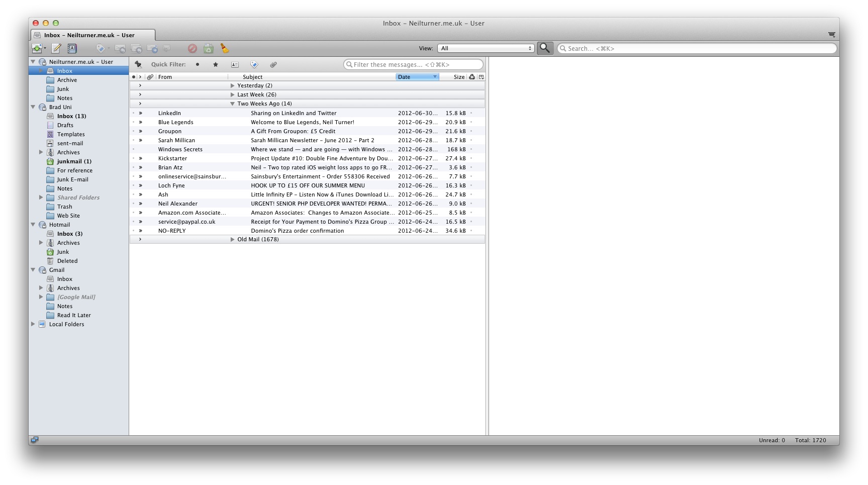Collapse the Two Weeks Ago group
Viewport: 868px width, 485px height.
point(232,104)
